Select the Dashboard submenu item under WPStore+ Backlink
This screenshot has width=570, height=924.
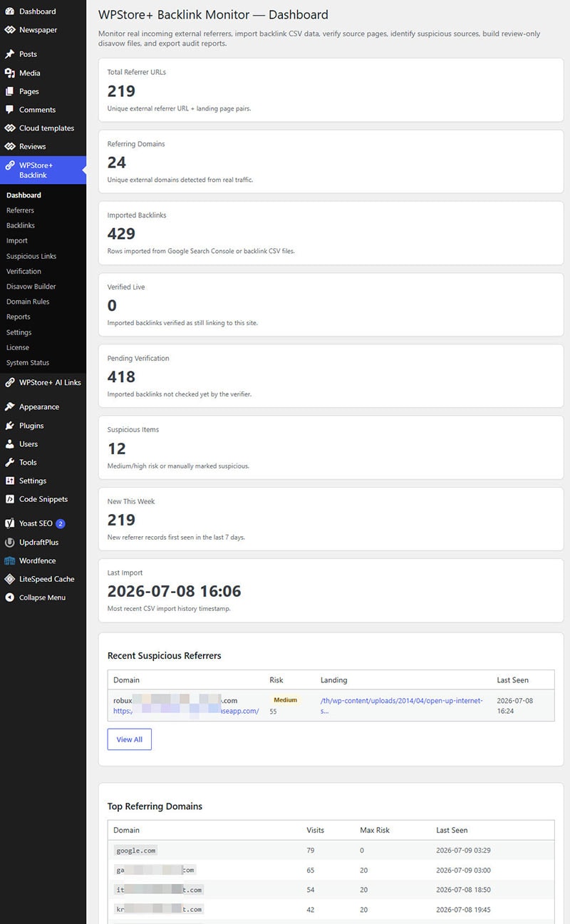coord(24,195)
